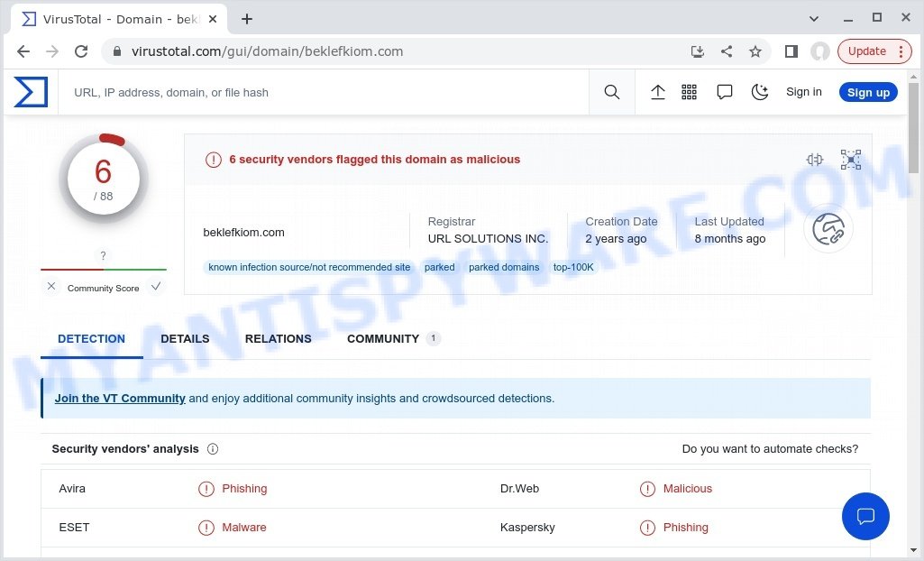This screenshot has width=924, height=561.
Task: Click Join the VT Community link
Action: [x=120, y=399]
